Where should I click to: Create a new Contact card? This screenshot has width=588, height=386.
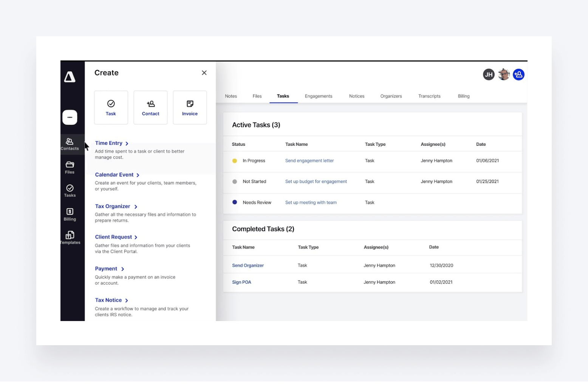click(150, 107)
